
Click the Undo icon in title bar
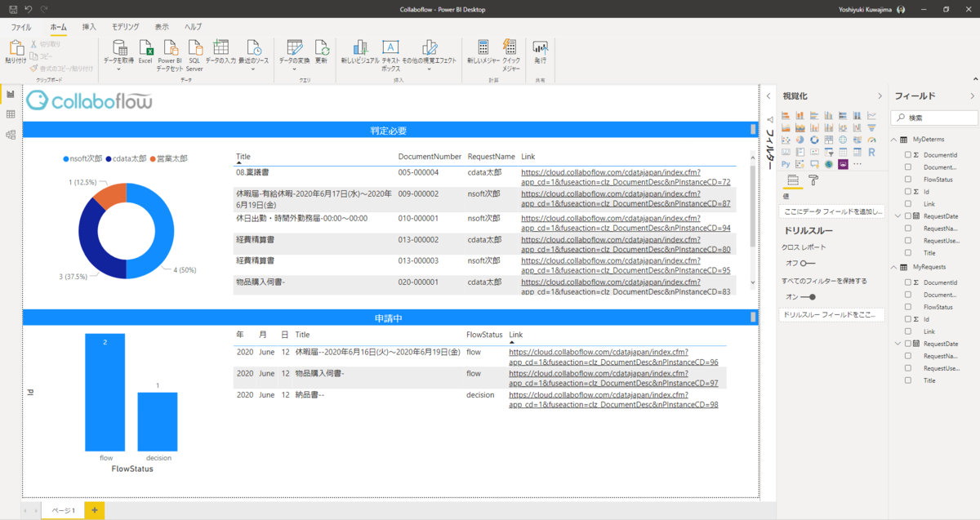(x=29, y=9)
